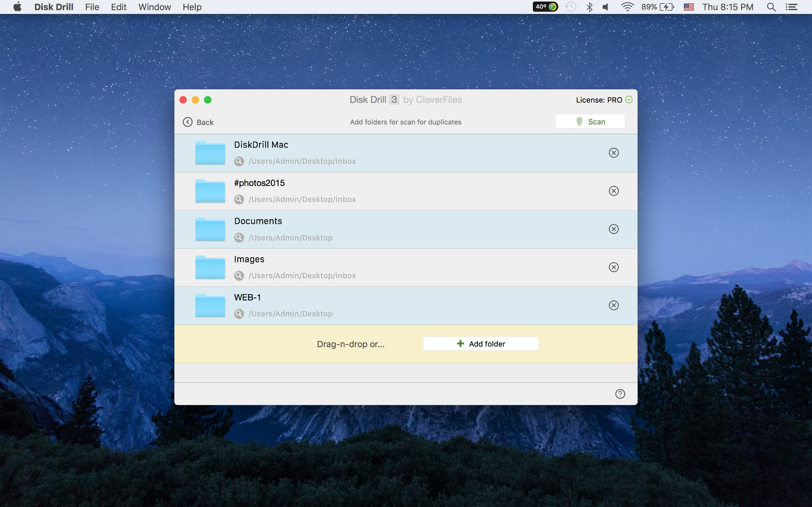Click the Add folder button
Viewport: 812px width, 507px height.
(x=481, y=344)
